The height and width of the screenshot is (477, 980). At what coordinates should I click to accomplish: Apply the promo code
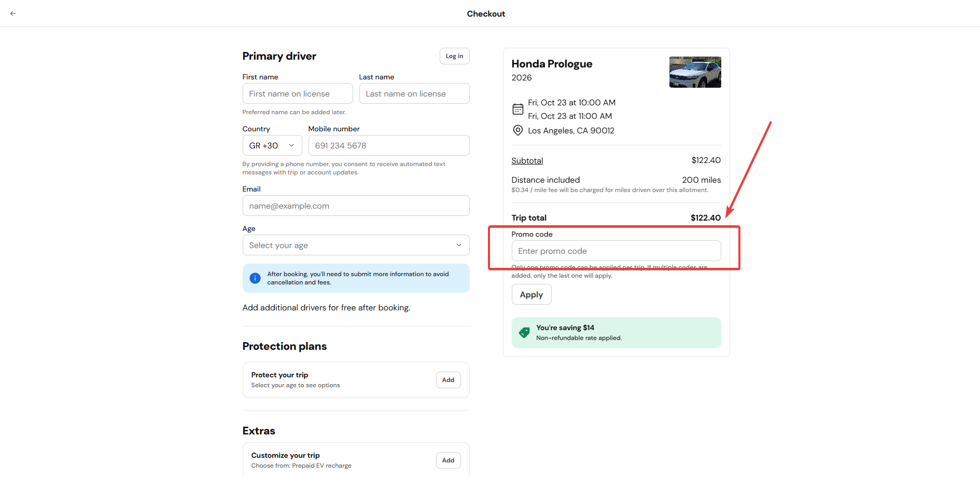tap(531, 294)
